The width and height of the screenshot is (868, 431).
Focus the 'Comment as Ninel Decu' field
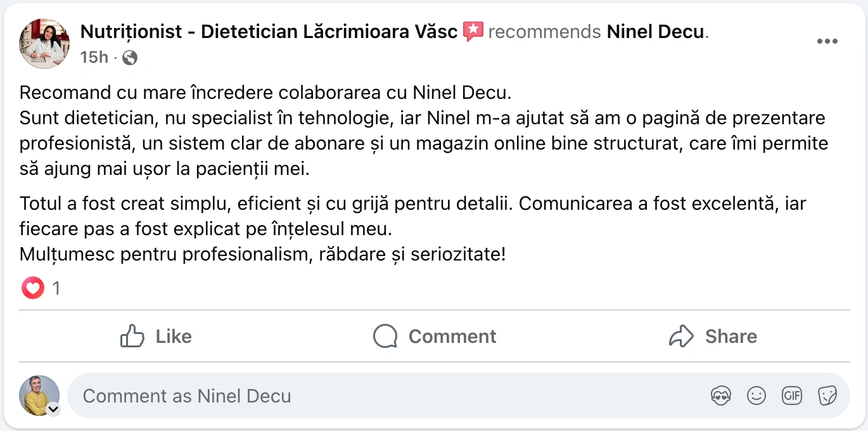tap(380, 396)
